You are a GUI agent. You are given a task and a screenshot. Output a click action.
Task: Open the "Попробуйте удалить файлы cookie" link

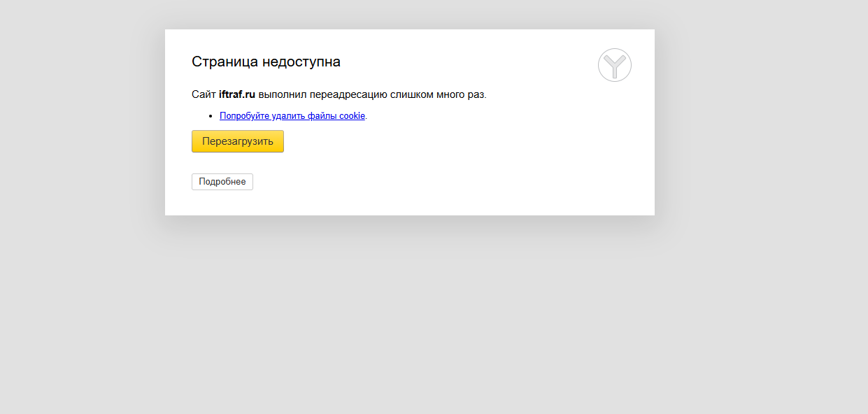pyautogui.click(x=292, y=116)
